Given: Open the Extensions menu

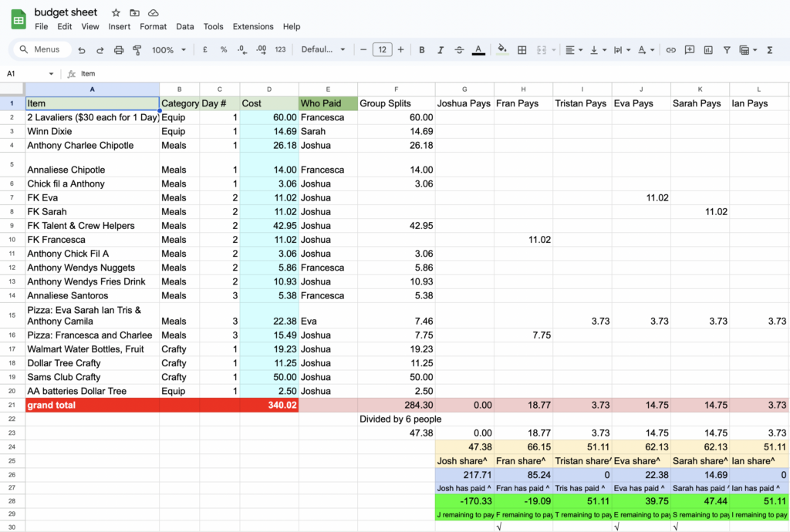Looking at the screenshot, I should (253, 26).
